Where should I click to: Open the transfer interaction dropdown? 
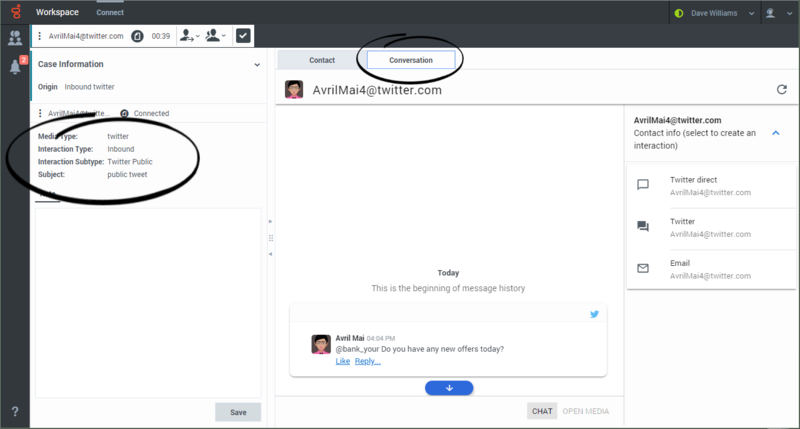pyautogui.click(x=188, y=36)
